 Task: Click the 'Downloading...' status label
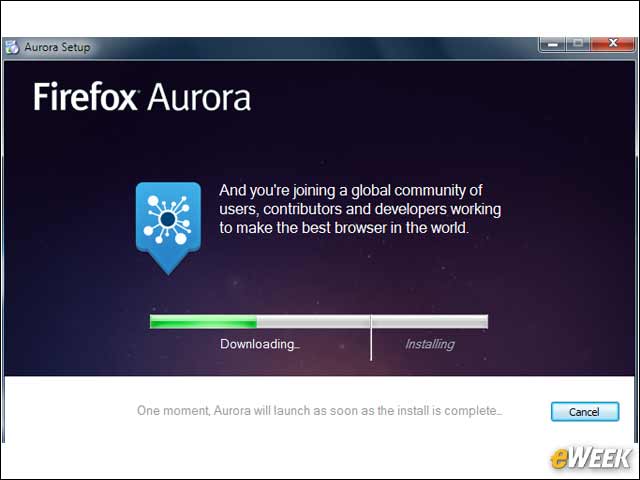[x=260, y=344]
